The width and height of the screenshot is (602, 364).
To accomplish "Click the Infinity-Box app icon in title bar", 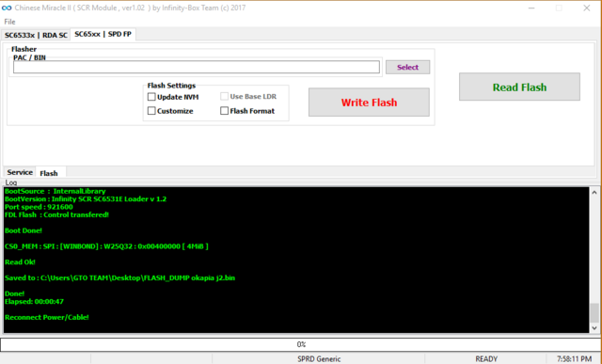I will [7, 8].
